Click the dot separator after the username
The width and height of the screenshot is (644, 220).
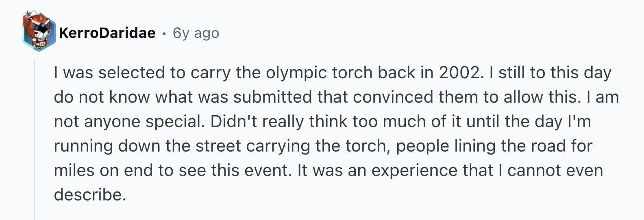(x=164, y=33)
